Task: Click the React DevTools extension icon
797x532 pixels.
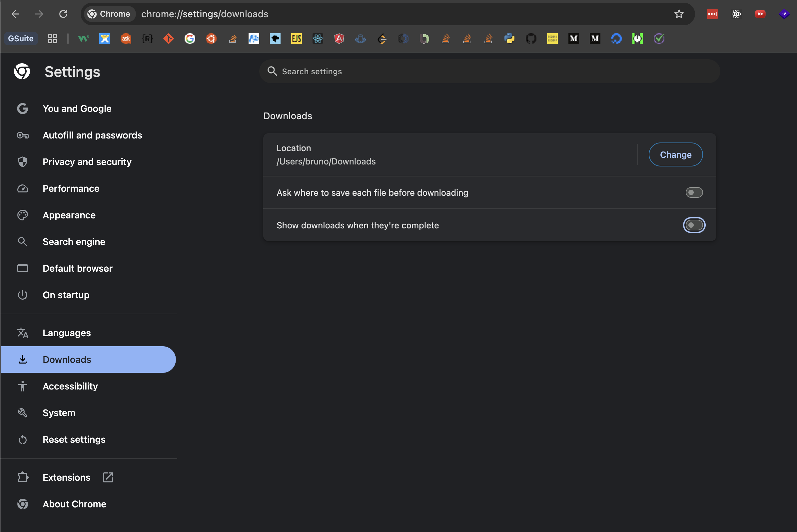Action: [x=736, y=14]
